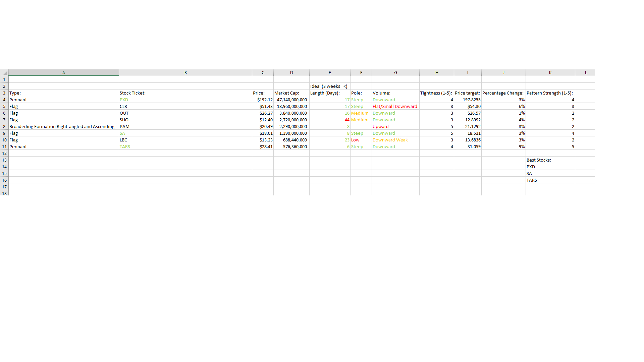Click the 'Broadening Formation Right-angled and Ascending' cell
Screen dimensions: 644x362
pos(62,127)
